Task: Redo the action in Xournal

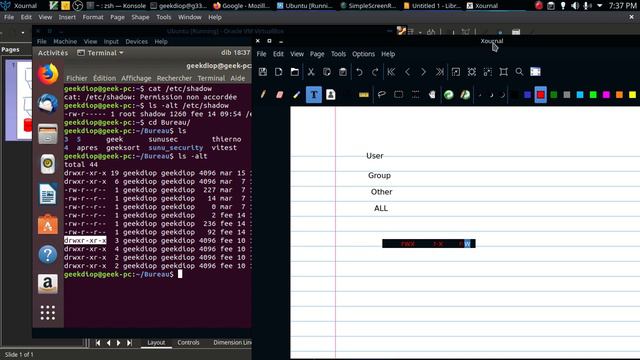Action: 375,72
